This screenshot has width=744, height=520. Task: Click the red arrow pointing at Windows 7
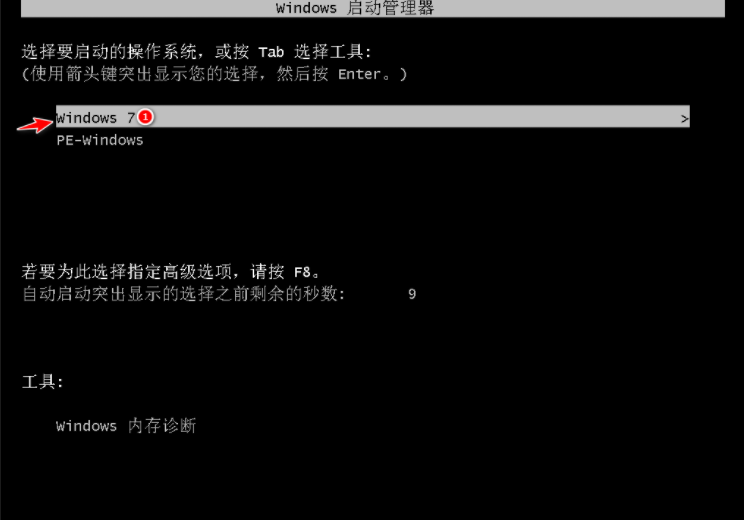coord(35,125)
